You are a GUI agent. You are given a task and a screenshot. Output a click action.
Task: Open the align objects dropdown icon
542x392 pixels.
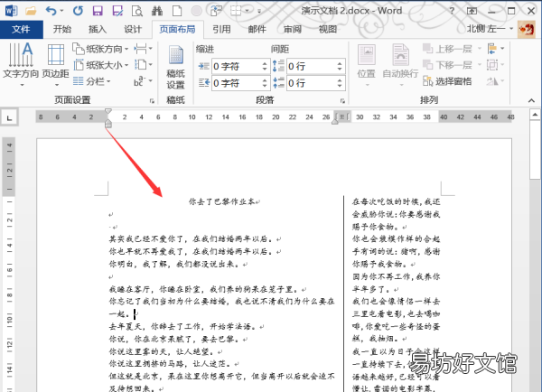click(x=496, y=49)
